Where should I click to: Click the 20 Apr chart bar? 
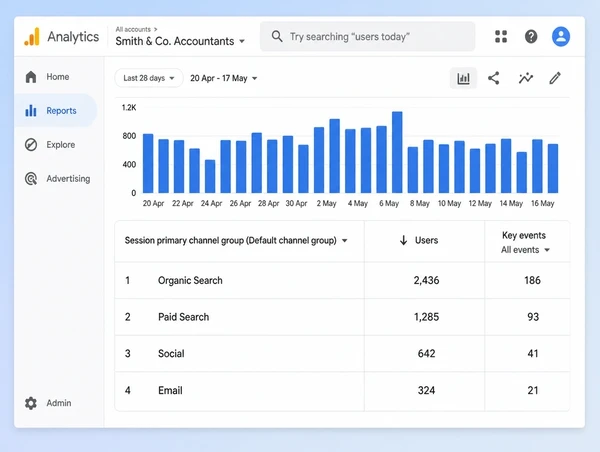pos(148,163)
